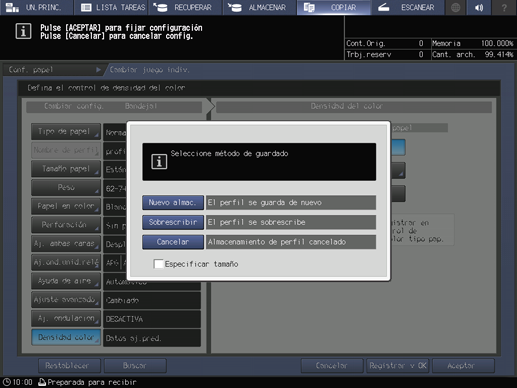Click text 'El perfil se guarda de nuevo'

tap(265, 203)
